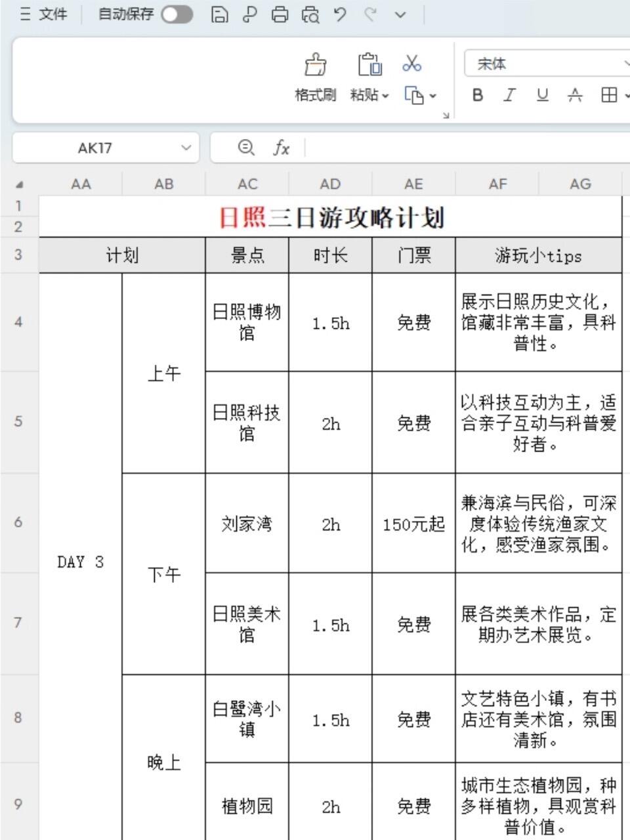The width and height of the screenshot is (630, 840).
Task: Undo the last action
Action: [x=340, y=14]
